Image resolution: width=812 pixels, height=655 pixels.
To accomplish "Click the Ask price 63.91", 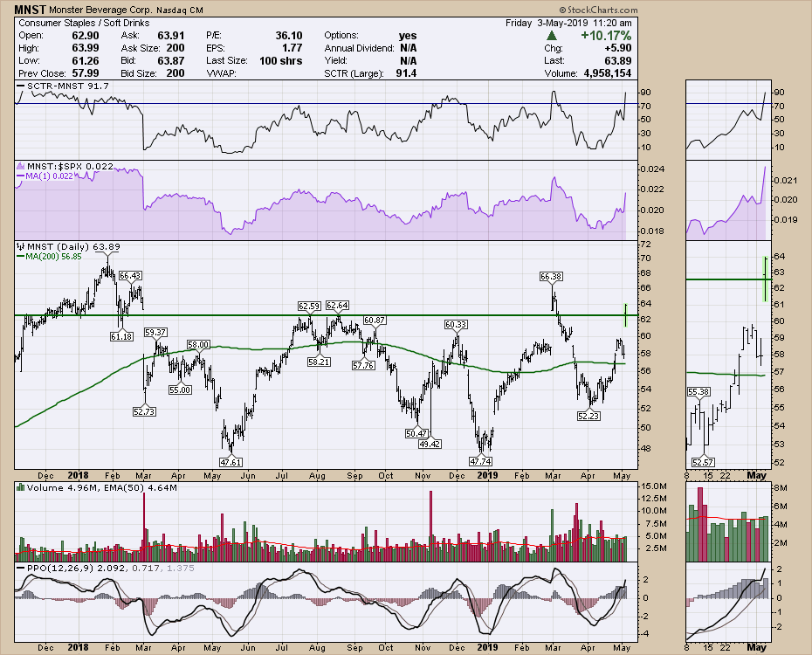I will point(171,36).
